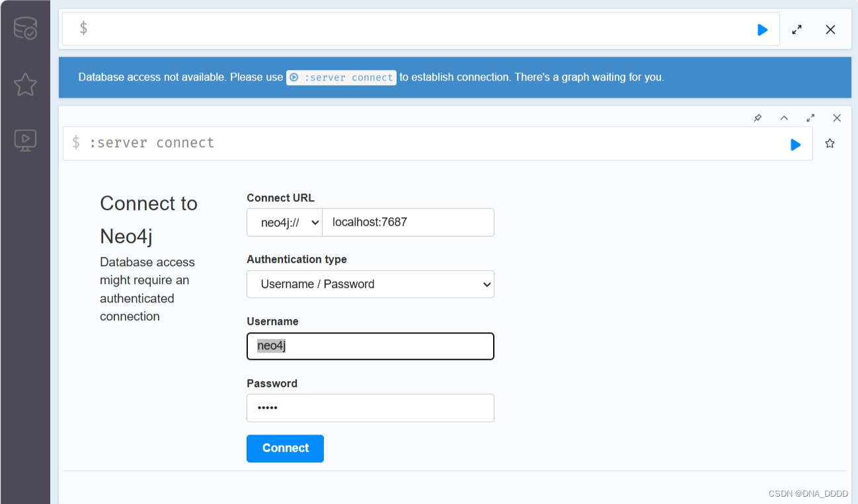
Task: Select the localhost:7687 URL field
Action: tap(408, 222)
